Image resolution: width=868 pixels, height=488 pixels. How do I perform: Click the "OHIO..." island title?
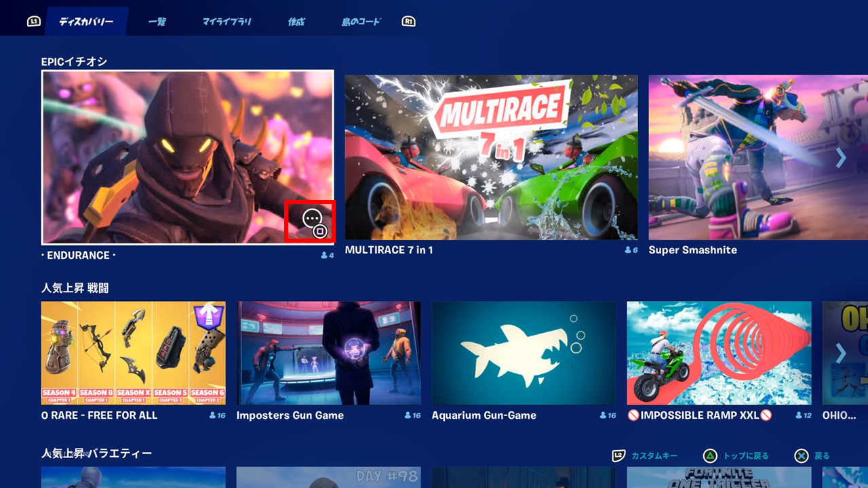(840, 415)
